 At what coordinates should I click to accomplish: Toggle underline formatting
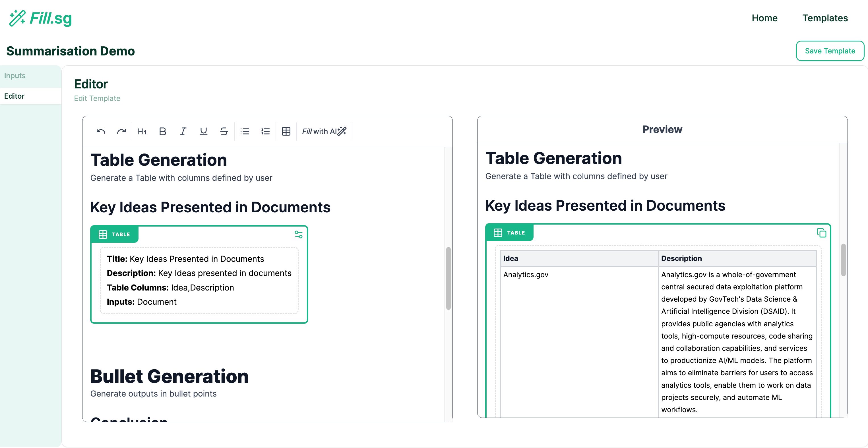coord(204,131)
